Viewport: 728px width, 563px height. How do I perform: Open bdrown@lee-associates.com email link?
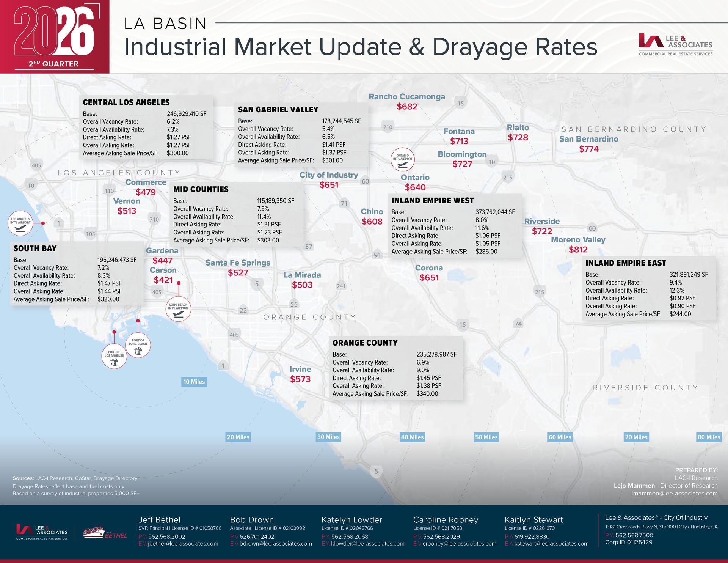pyautogui.click(x=276, y=544)
